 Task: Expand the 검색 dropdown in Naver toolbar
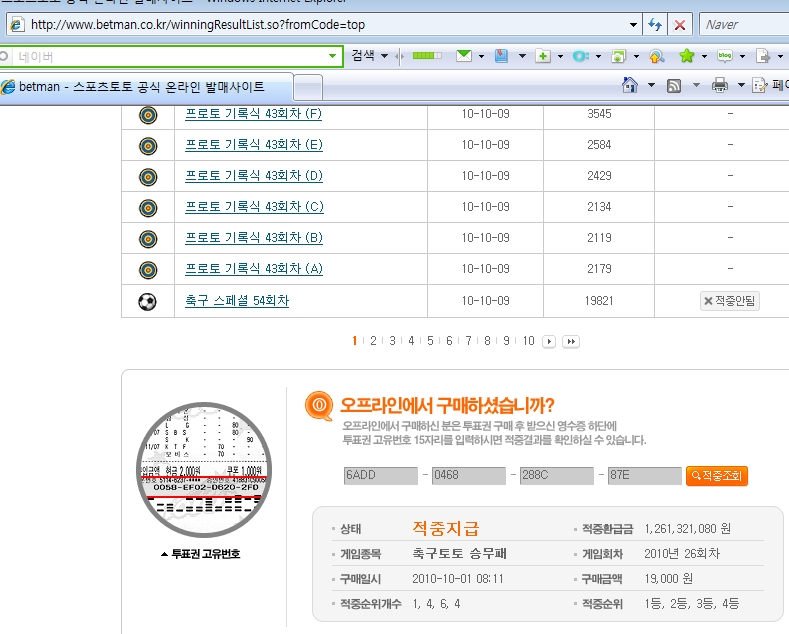tap(385, 55)
